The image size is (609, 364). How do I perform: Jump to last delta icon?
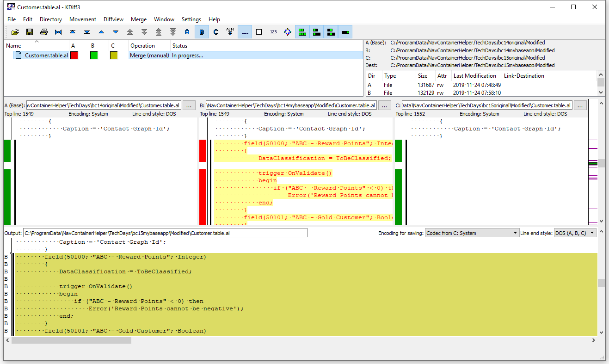coord(87,32)
